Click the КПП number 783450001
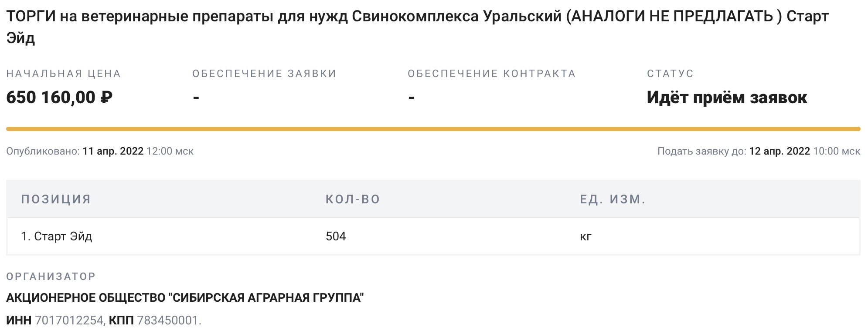Image resolution: width=868 pixels, height=334 pixels. click(168, 321)
